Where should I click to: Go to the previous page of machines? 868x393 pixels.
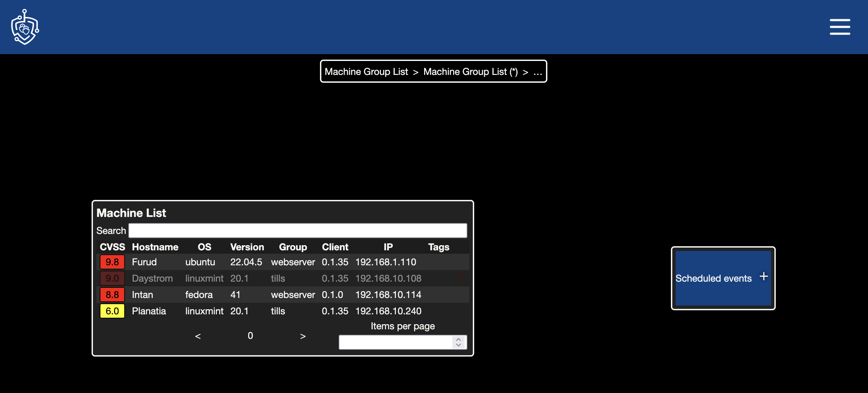coord(198,336)
